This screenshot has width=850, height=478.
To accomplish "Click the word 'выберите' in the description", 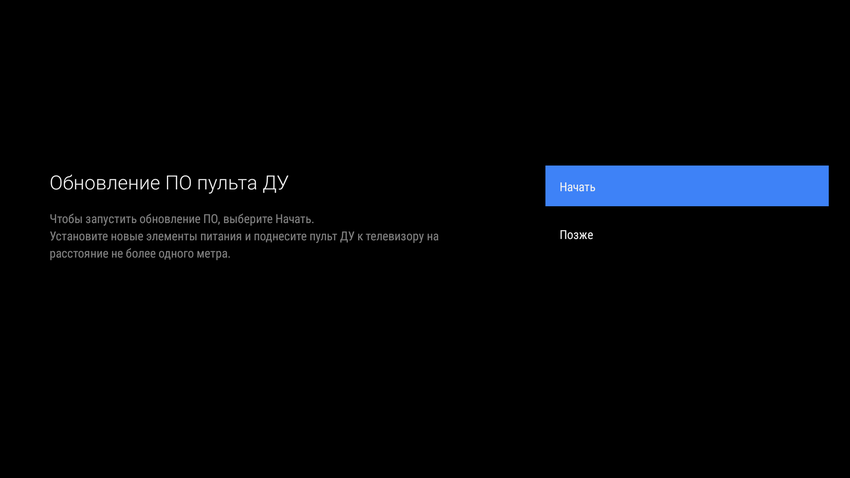I will pyautogui.click(x=247, y=219).
